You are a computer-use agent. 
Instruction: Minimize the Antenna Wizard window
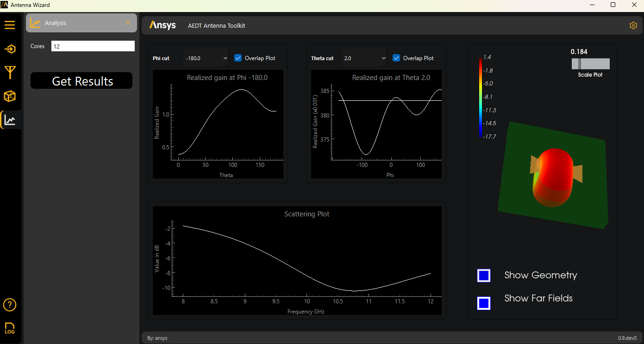592,5
